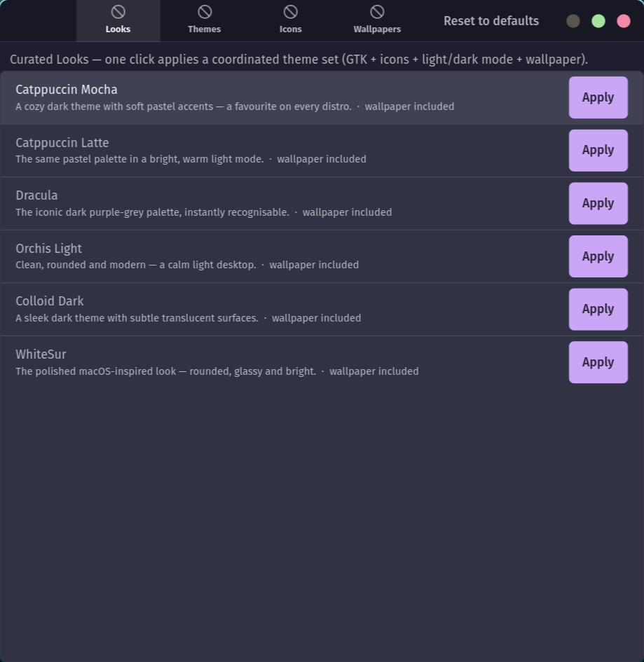This screenshot has width=644, height=662.
Task: Click the green window control dot
Action: [x=598, y=21]
